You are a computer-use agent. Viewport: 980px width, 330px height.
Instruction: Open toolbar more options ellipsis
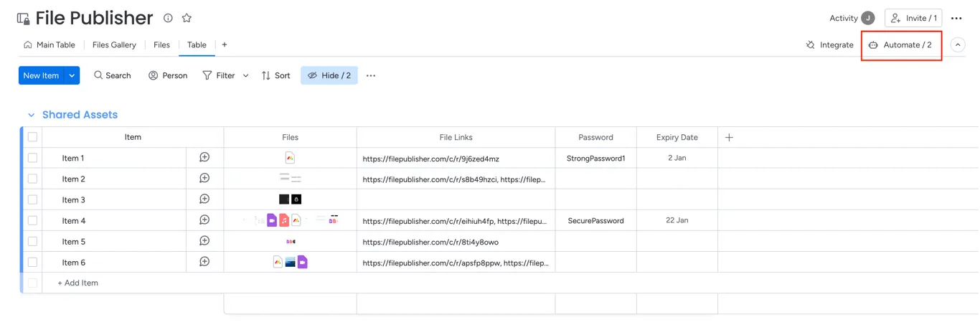click(x=371, y=75)
